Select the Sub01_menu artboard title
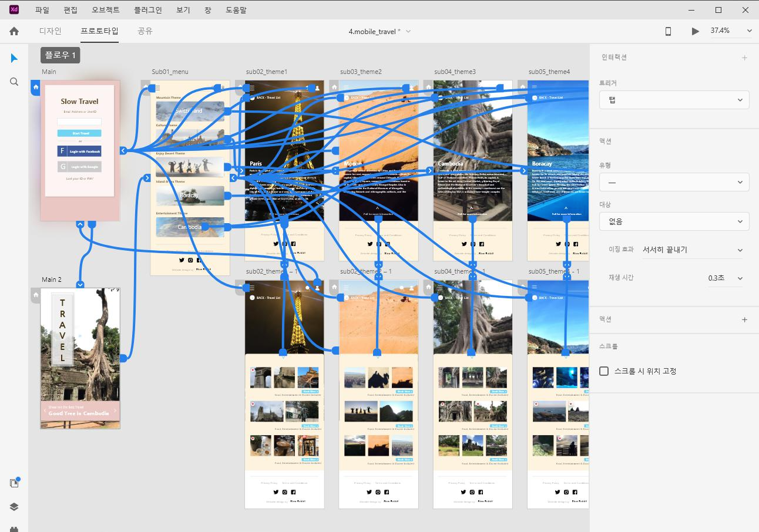The height and width of the screenshot is (532, 759). pyautogui.click(x=170, y=72)
